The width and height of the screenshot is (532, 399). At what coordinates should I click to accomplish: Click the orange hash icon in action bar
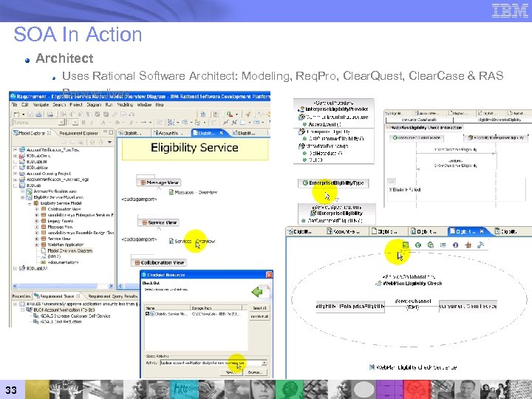[468, 245]
